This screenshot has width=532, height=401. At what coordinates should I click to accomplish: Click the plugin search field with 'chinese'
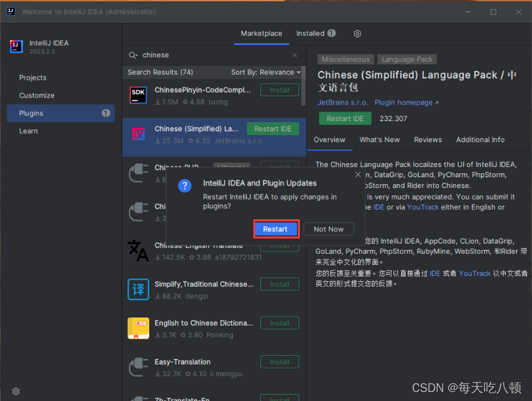(214, 55)
